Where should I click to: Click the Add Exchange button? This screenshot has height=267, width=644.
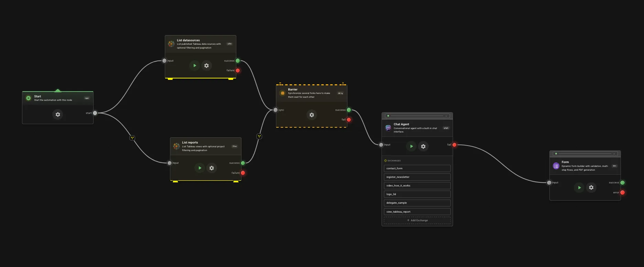[x=417, y=220]
